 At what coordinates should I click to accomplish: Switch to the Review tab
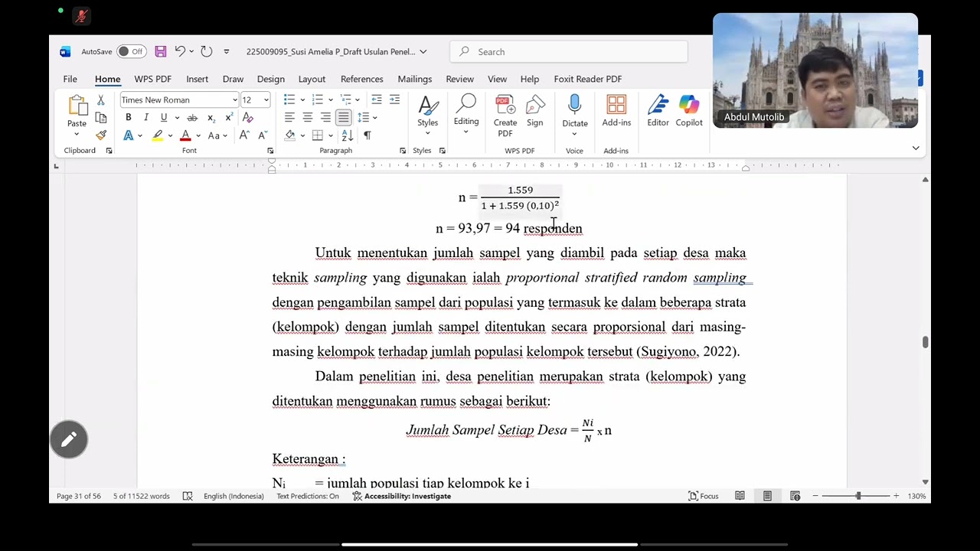pyautogui.click(x=459, y=79)
